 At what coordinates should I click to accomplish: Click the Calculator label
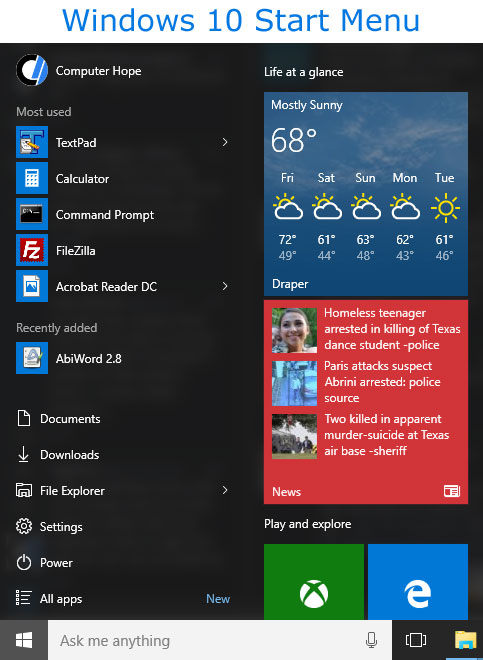[83, 179]
